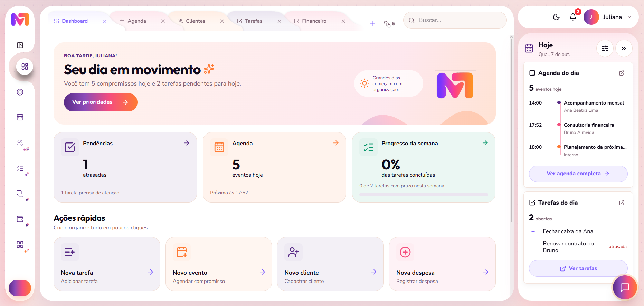The image size is (644, 306).
Task: Select Fechar caixa da Ana task
Action: tap(568, 231)
